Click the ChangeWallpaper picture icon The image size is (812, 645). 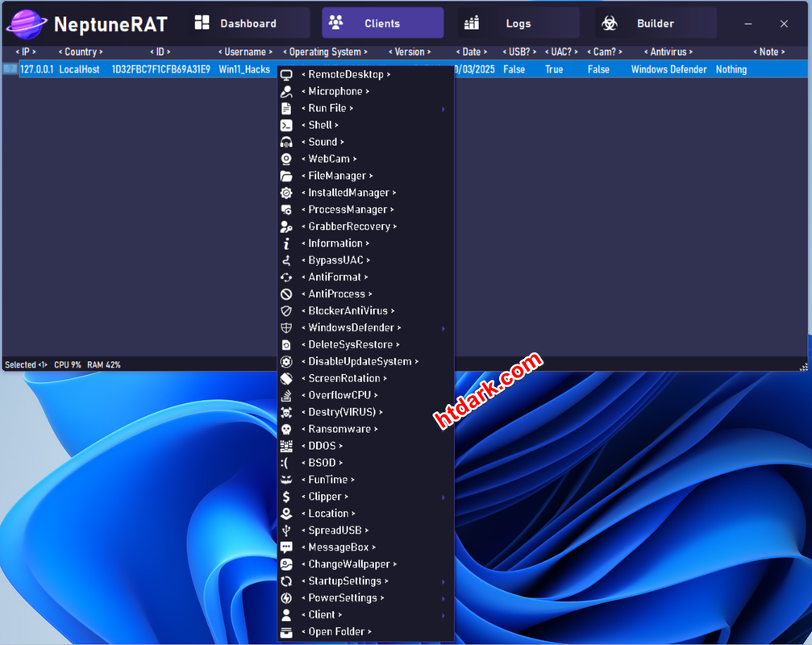click(x=286, y=564)
